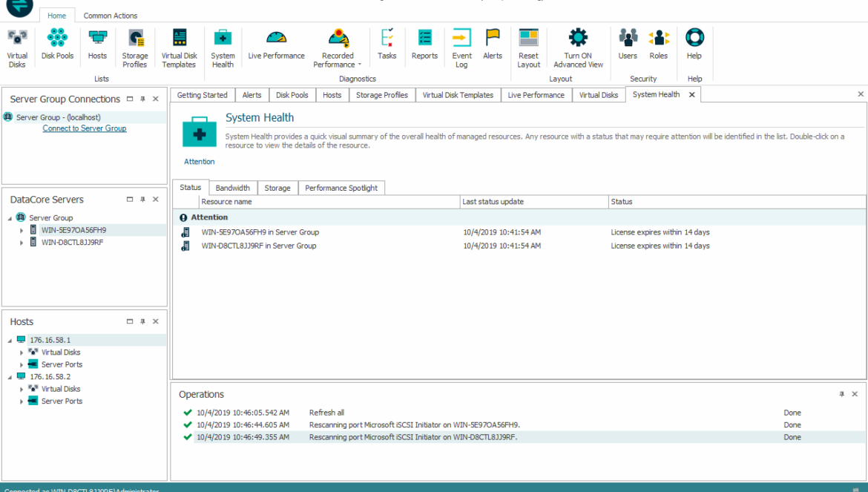Expand server WIN-5E97OA56FH9 node
Image resolution: width=868 pixels, height=492 pixels.
[22, 230]
